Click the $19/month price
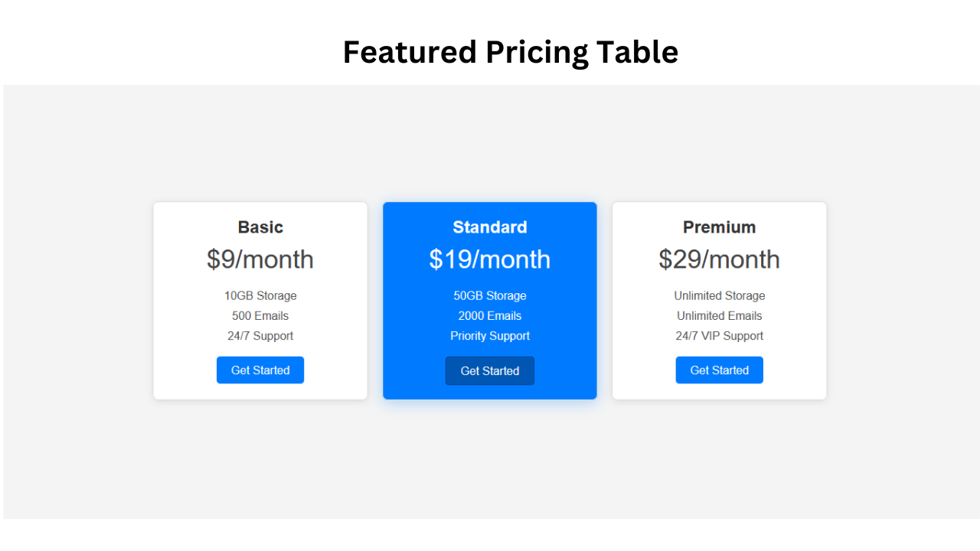 coord(490,259)
